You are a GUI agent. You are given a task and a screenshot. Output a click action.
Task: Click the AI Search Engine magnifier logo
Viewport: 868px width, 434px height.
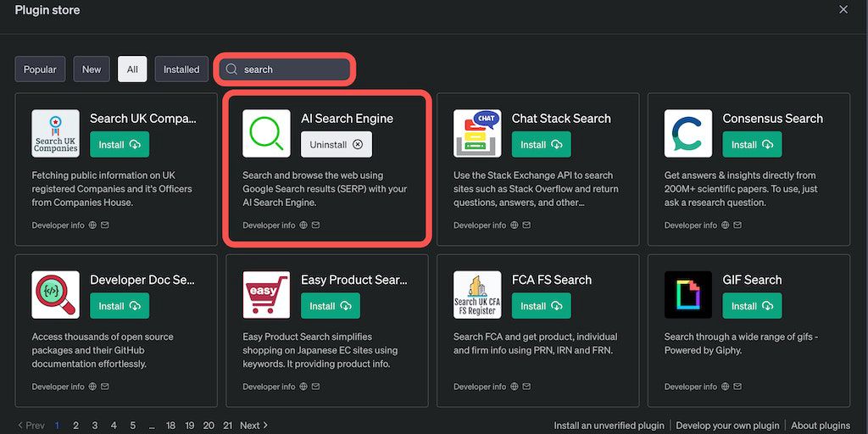click(266, 133)
